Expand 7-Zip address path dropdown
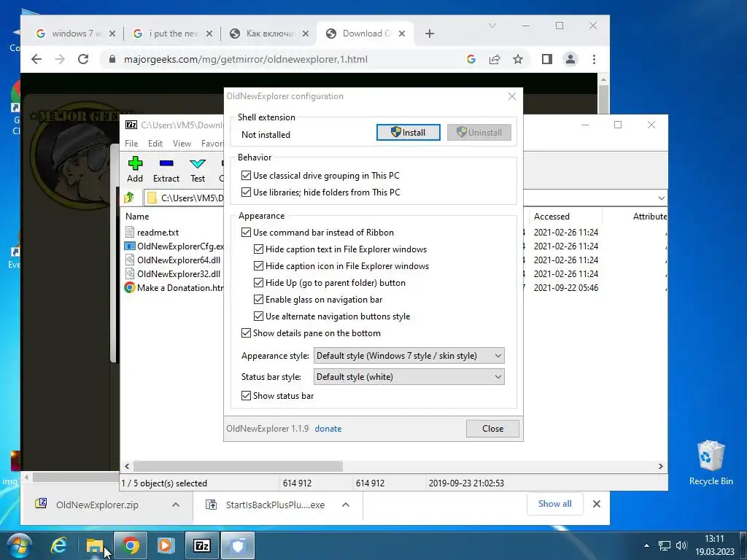747x560 pixels. (661, 198)
